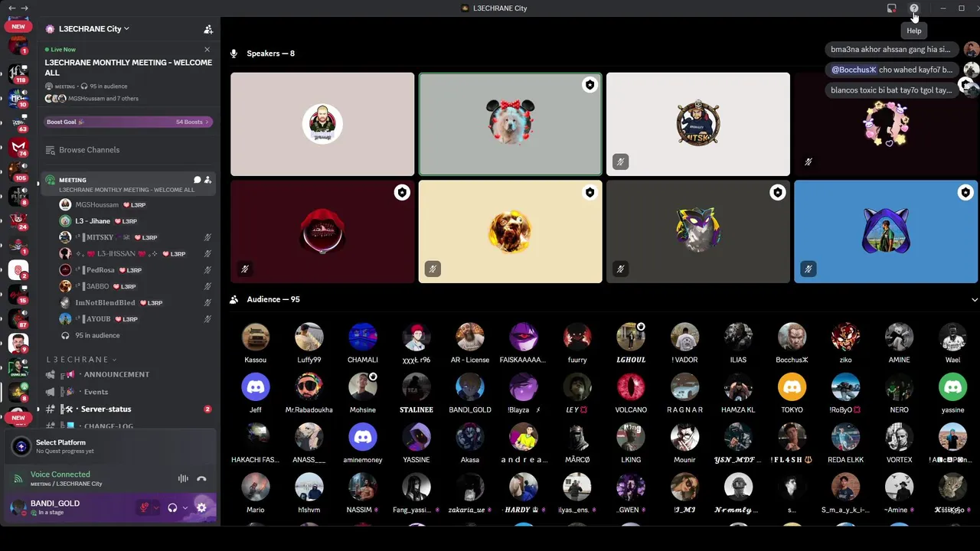980x551 pixels.
Task: Open microphone input options arrow
Action: coord(155,507)
